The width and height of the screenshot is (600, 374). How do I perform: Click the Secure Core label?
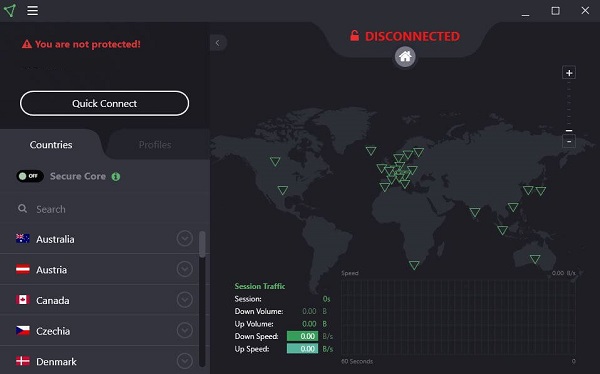78,176
